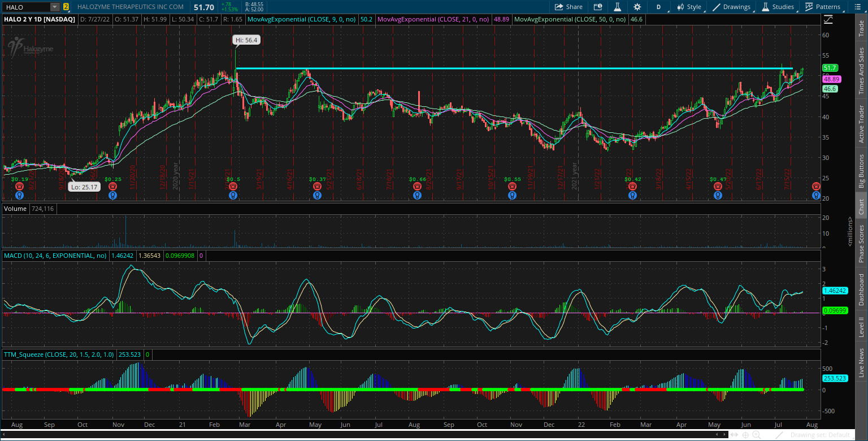This screenshot has width=868, height=441.
Task: Click the blue lightbulb event icon under $0.19
Action: point(19,196)
